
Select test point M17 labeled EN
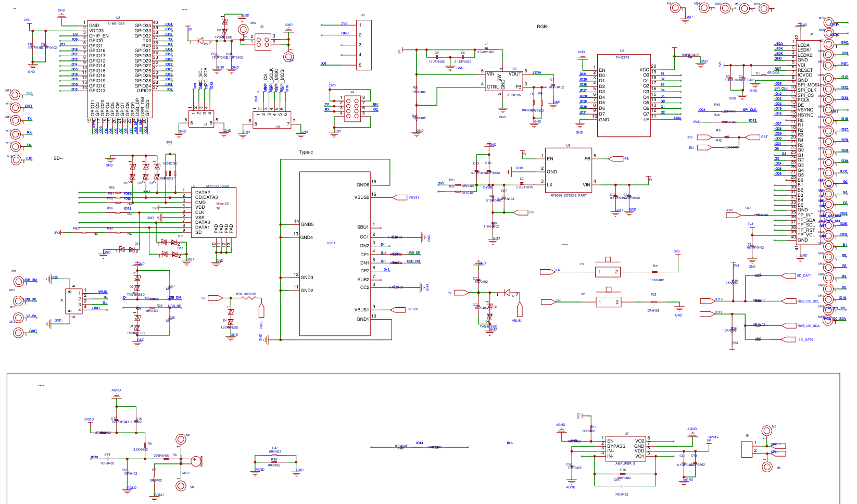[16, 147]
